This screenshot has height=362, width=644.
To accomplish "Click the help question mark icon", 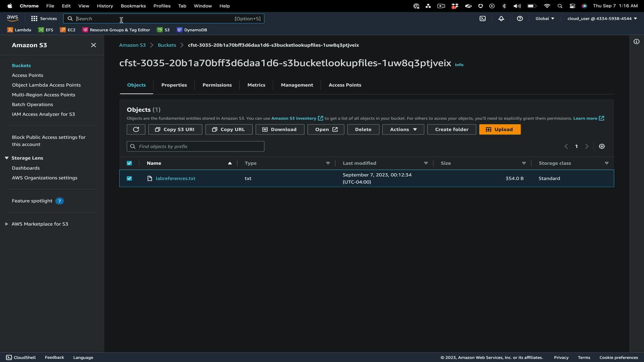I will coord(520,18).
